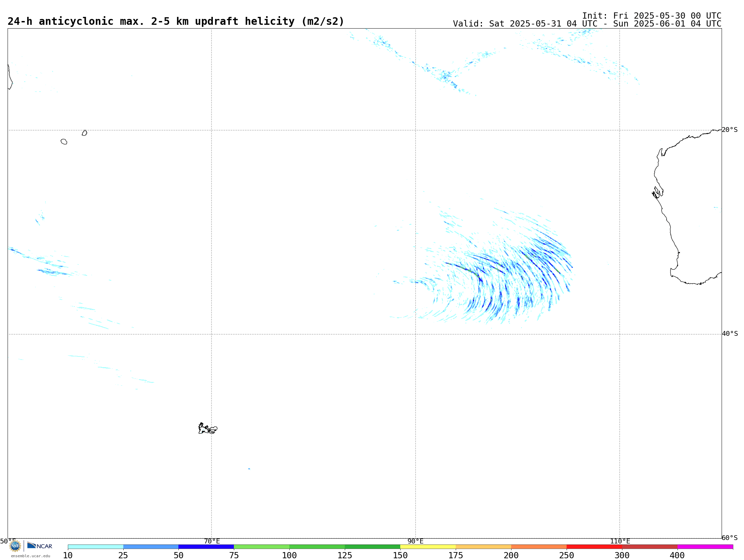Screen dimensions: 744x560
Task: Click the colorbar label 75
Action: (234, 556)
